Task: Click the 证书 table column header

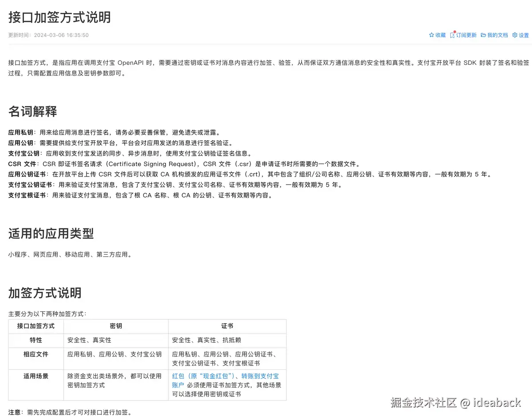Action: (x=227, y=326)
